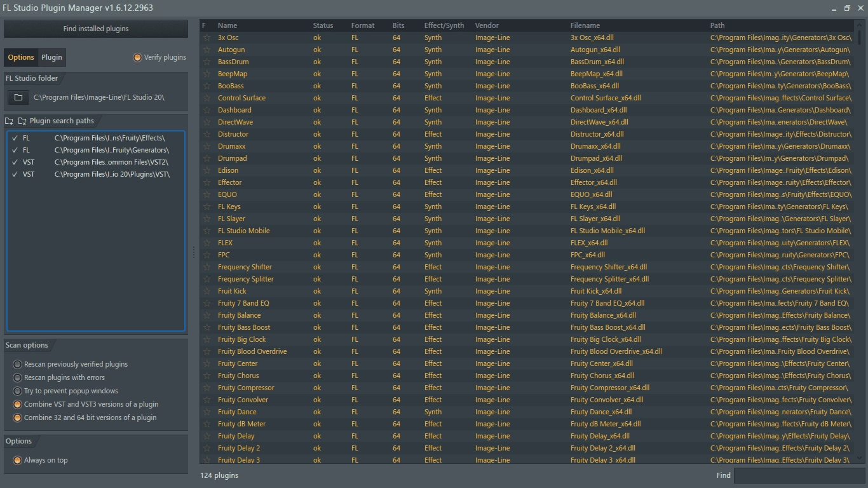Sort list by the Vendor column header
Viewport: 868px width, 488px height.
pyautogui.click(x=487, y=25)
